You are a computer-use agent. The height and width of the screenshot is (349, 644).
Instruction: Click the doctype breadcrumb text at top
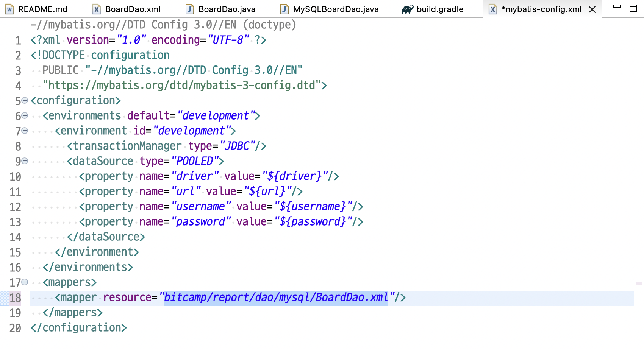[x=163, y=25]
